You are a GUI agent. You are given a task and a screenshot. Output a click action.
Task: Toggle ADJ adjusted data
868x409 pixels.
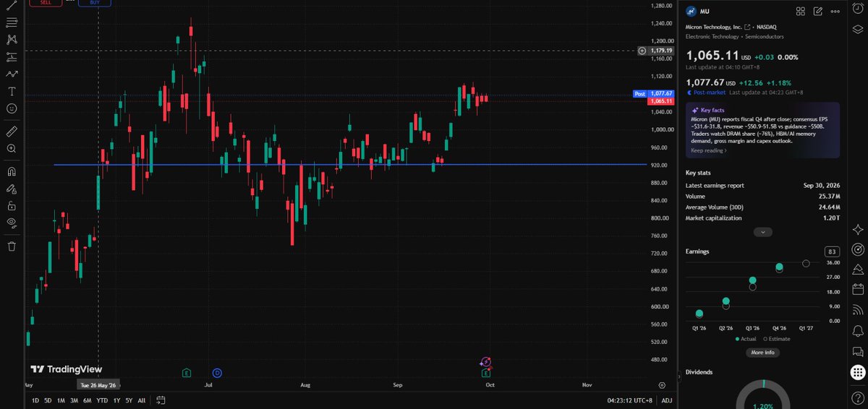click(x=667, y=400)
